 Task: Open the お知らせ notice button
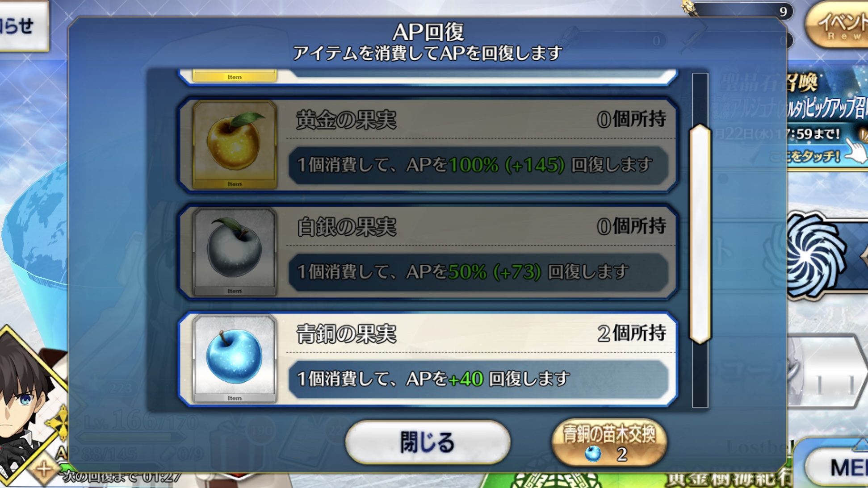22,26
